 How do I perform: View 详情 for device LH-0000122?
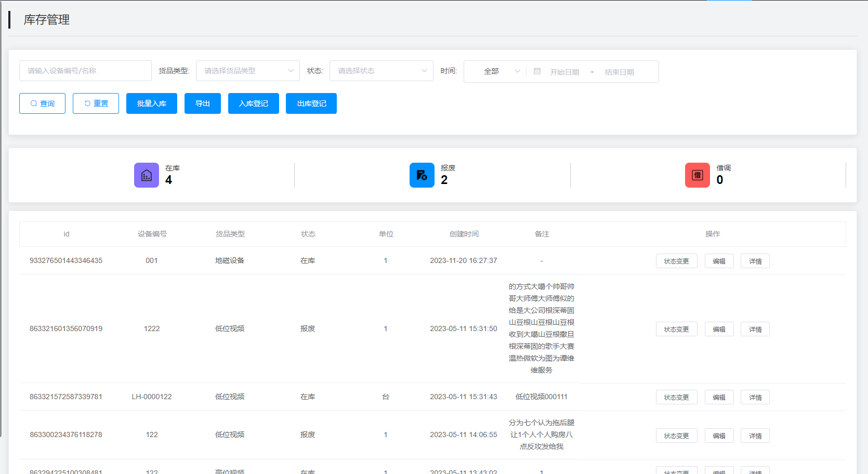point(755,397)
